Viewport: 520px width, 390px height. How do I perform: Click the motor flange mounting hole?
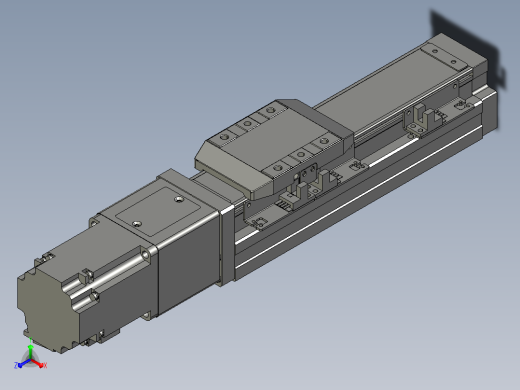click(145, 255)
